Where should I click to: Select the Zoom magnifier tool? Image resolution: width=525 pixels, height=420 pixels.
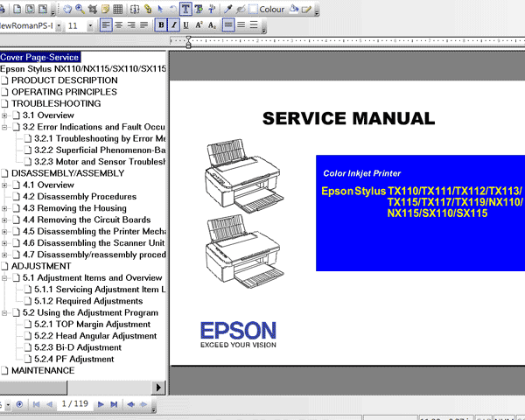tap(80, 9)
